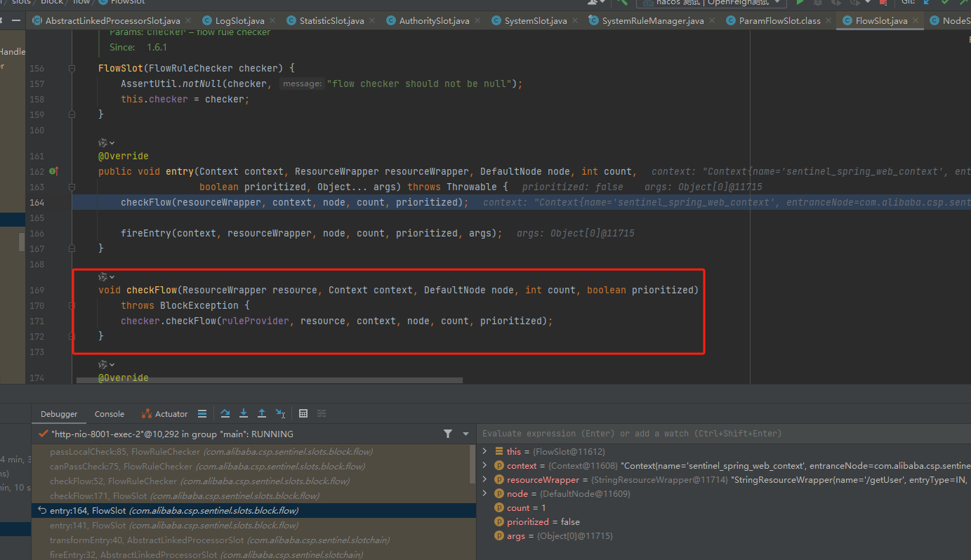Expand the 'node' variable node
Screen dimensions: 971x560
pyautogui.click(x=484, y=493)
